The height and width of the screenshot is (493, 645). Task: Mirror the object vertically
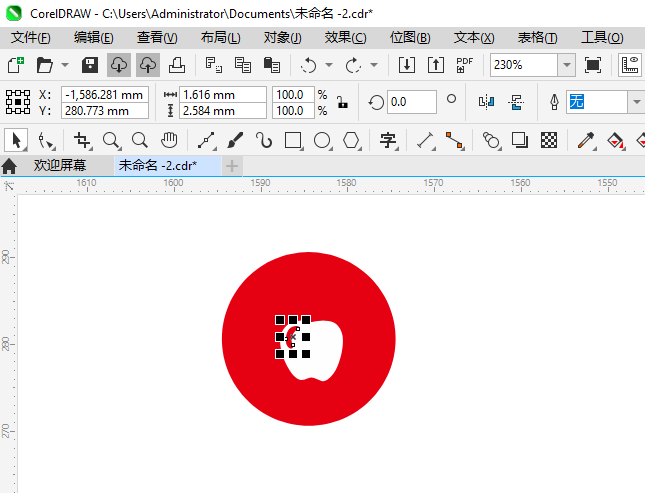[516, 102]
